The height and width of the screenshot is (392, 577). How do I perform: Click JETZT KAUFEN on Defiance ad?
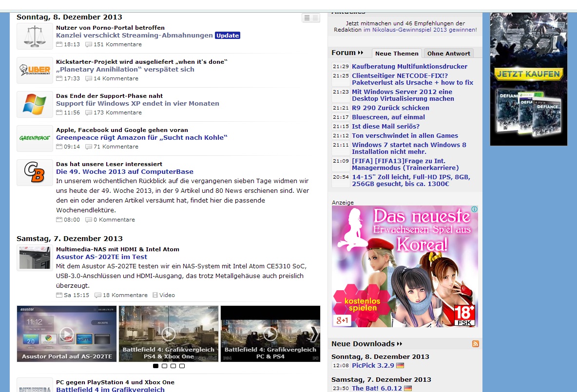click(x=529, y=75)
